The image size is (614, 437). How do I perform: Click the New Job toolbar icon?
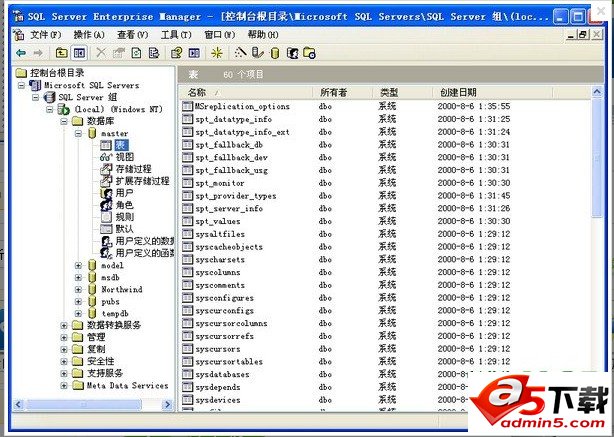click(x=309, y=53)
